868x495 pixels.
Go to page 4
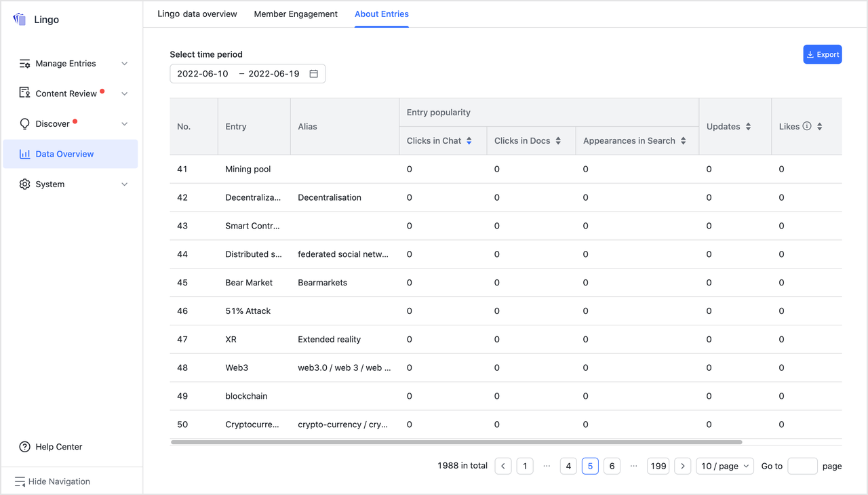point(568,466)
